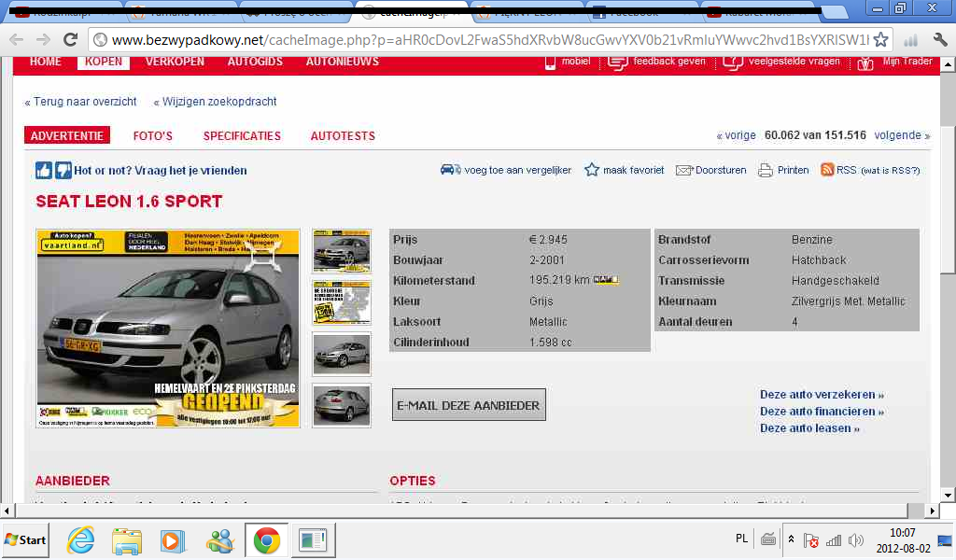Screen dimensions: 956x560
Task: Click the veelgestelde vragen icon
Action: 733,63
